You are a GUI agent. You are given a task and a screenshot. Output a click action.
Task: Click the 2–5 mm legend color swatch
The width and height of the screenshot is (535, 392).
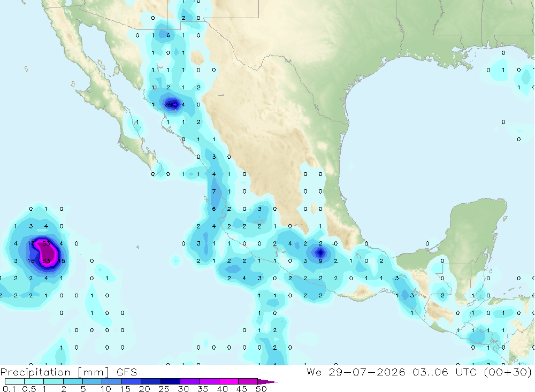(73, 381)
